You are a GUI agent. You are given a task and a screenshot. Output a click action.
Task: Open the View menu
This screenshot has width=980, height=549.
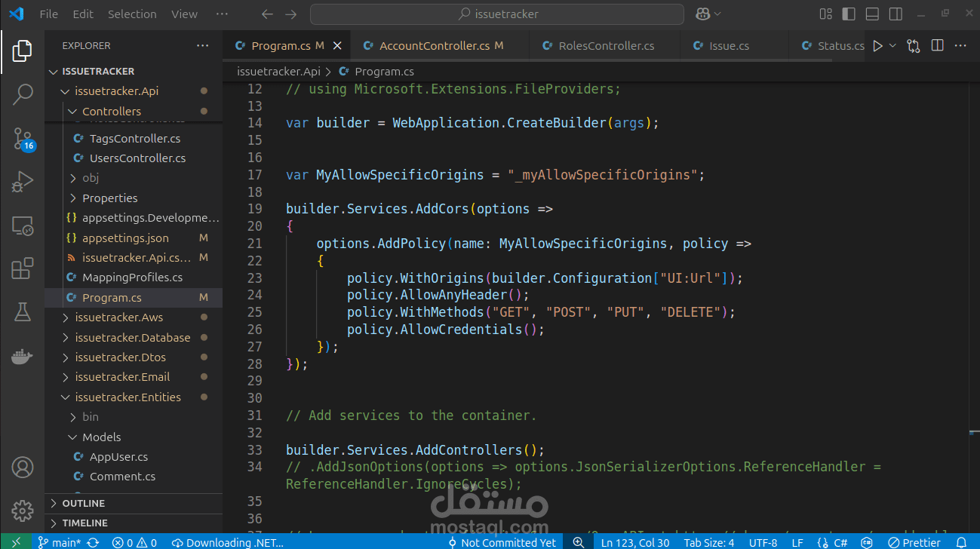(184, 14)
